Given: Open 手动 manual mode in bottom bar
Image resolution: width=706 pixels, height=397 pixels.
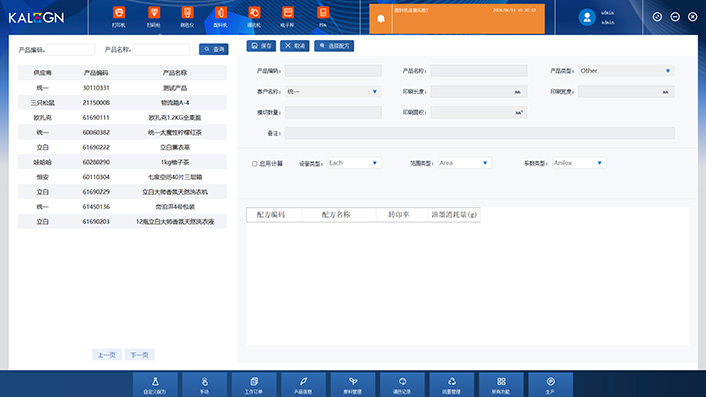Looking at the screenshot, I should (204, 385).
